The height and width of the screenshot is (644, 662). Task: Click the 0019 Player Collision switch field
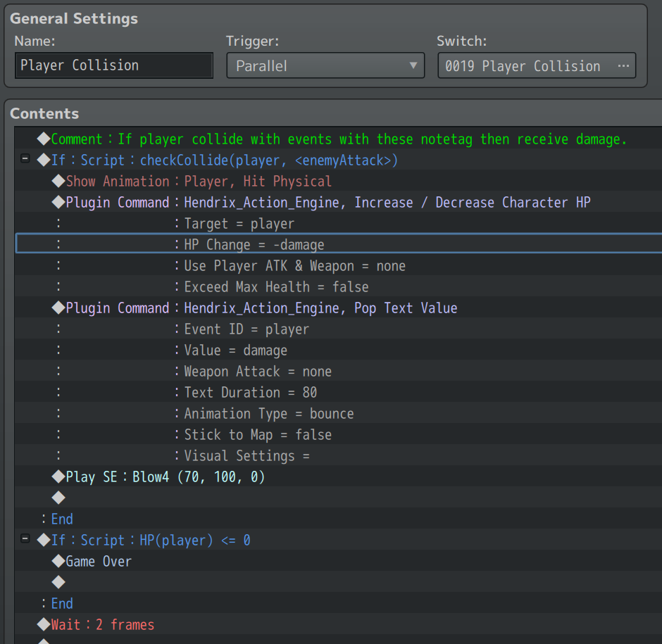click(537, 65)
